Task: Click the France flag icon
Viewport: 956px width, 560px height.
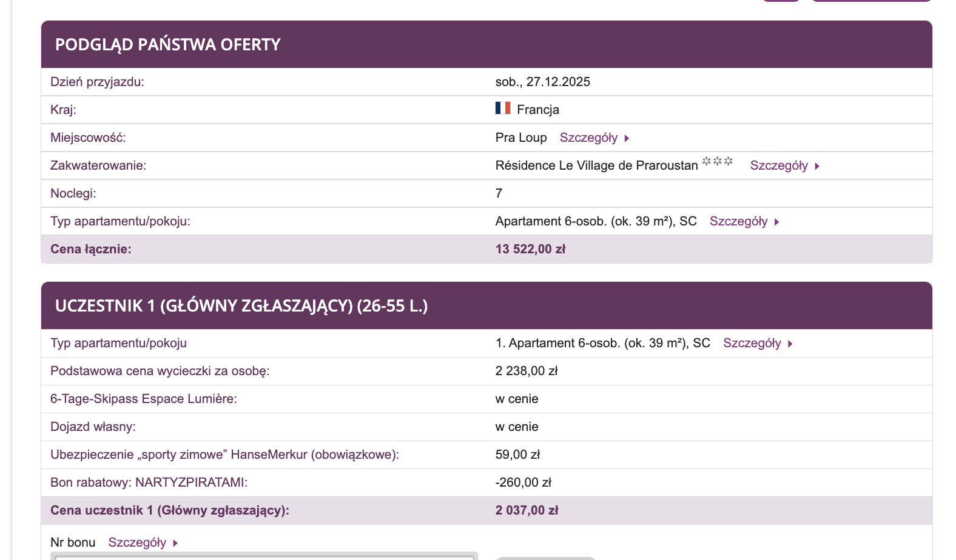Action: click(502, 109)
